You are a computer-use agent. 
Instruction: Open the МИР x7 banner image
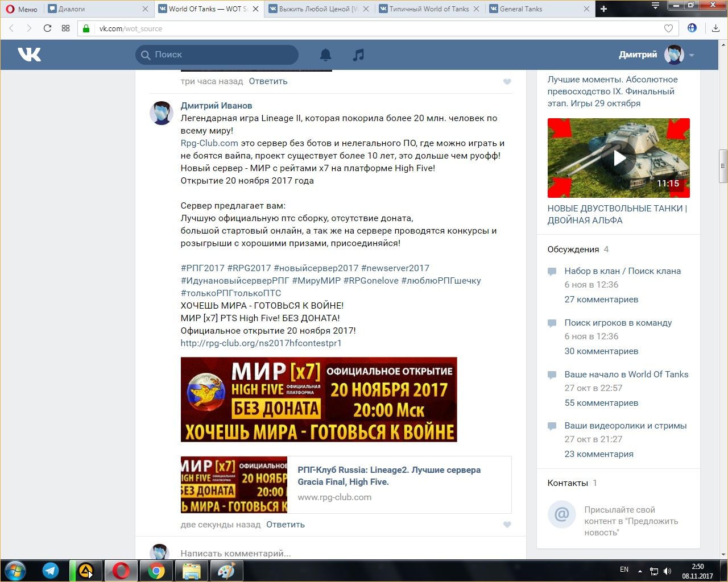point(318,400)
